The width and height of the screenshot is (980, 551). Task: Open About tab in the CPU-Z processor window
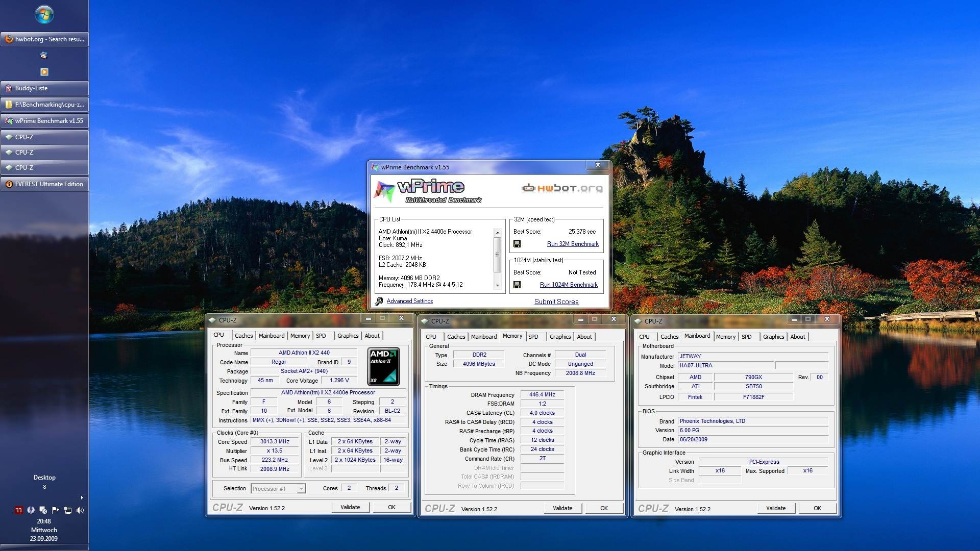[372, 336]
